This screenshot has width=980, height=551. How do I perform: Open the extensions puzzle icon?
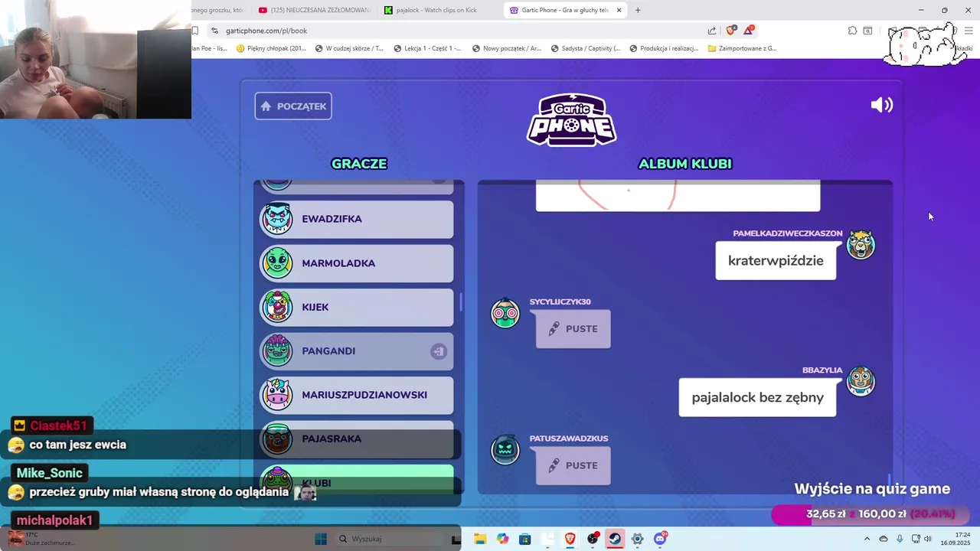[852, 31]
